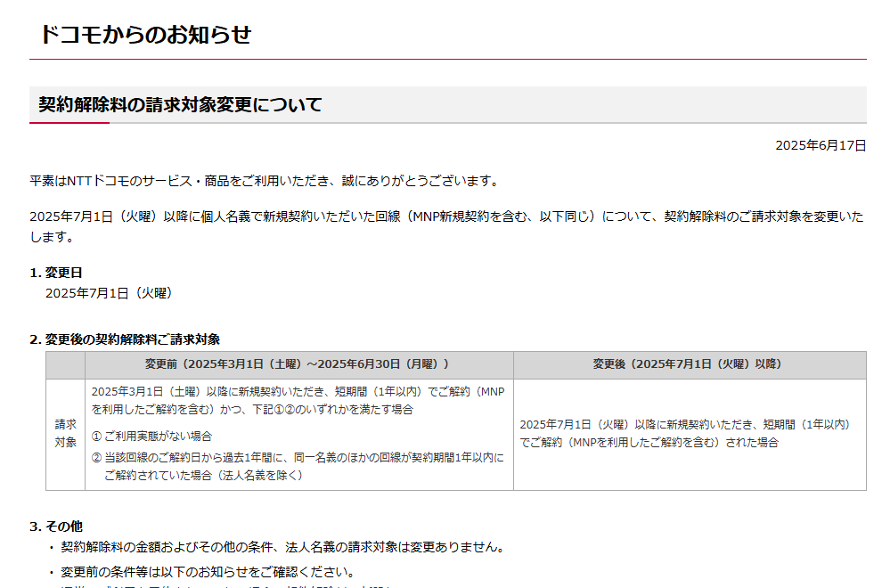Click the 契約解除料の請求対象変更について section title
Screen dimensions: 882x588
point(180,104)
